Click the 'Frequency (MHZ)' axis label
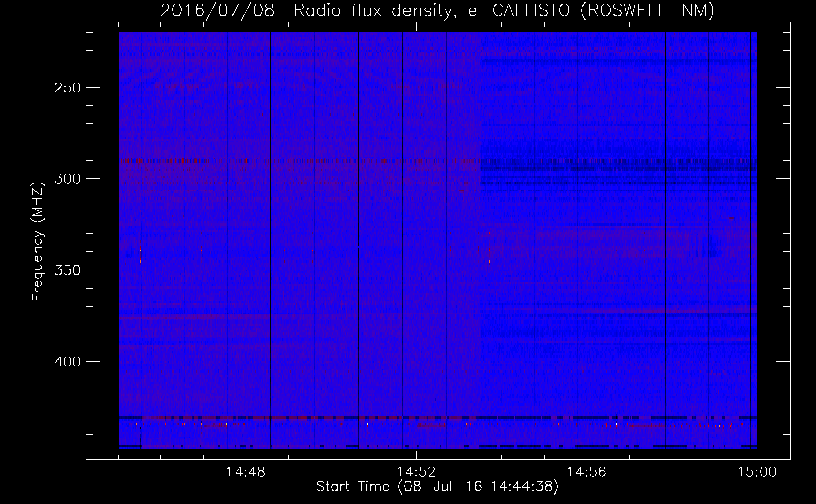The height and width of the screenshot is (504, 816). click(x=38, y=241)
